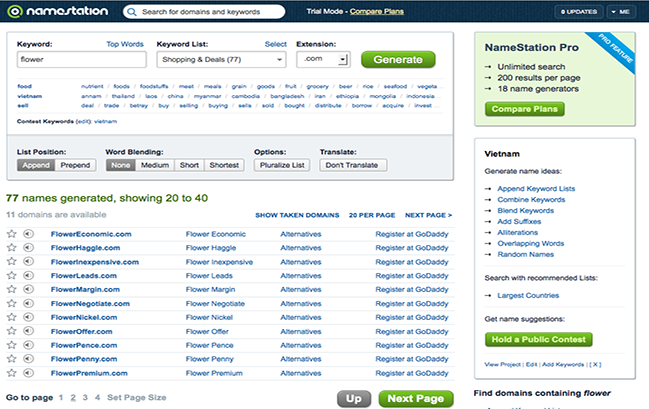Set word blending to Medium

pyautogui.click(x=155, y=165)
